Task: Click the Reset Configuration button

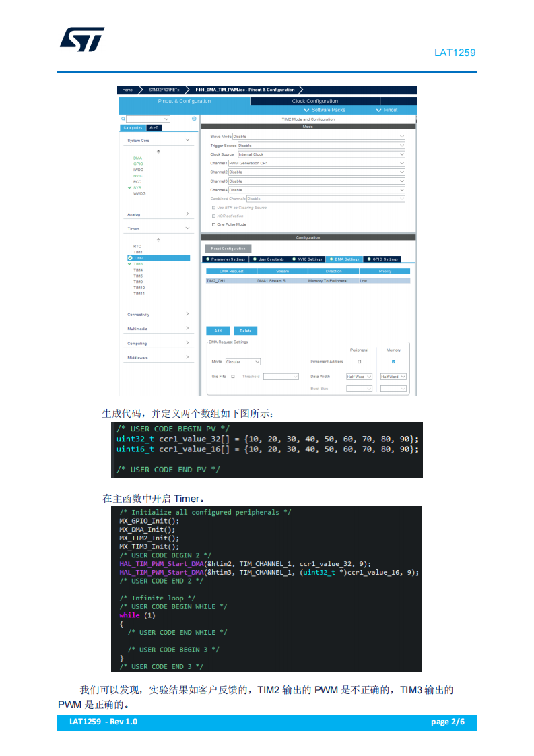Action: point(228,249)
